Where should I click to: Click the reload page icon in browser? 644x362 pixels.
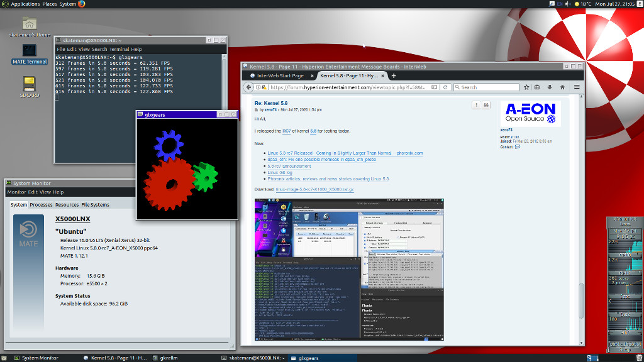[445, 87]
